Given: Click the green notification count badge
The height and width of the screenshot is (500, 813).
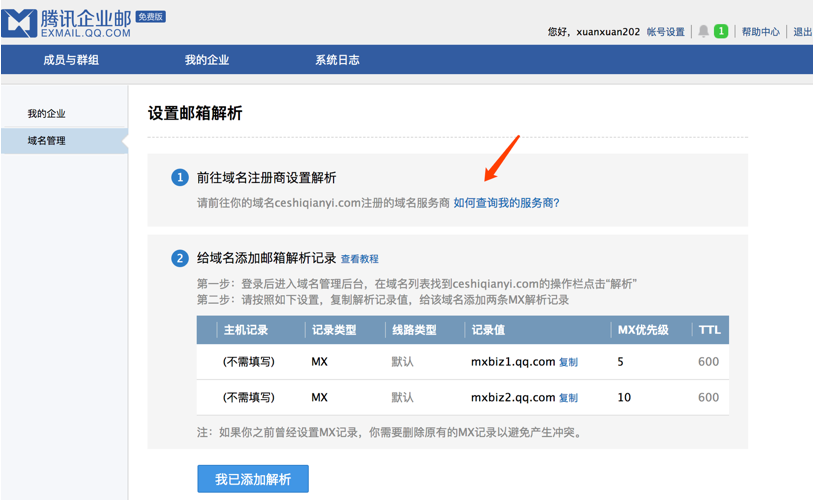Looking at the screenshot, I should (721, 32).
